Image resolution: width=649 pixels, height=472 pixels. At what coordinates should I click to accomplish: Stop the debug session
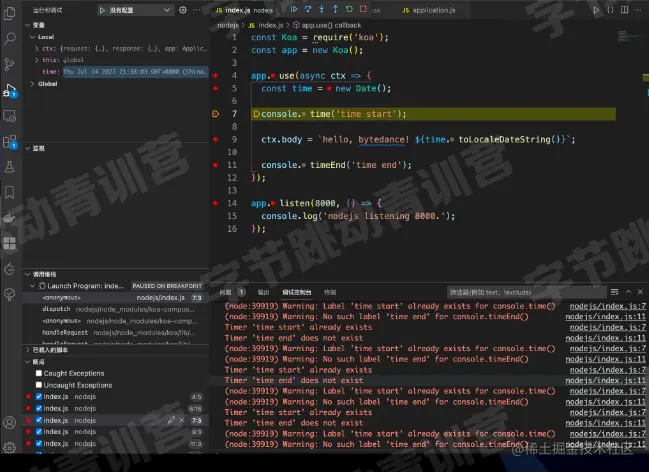(363, 9)
